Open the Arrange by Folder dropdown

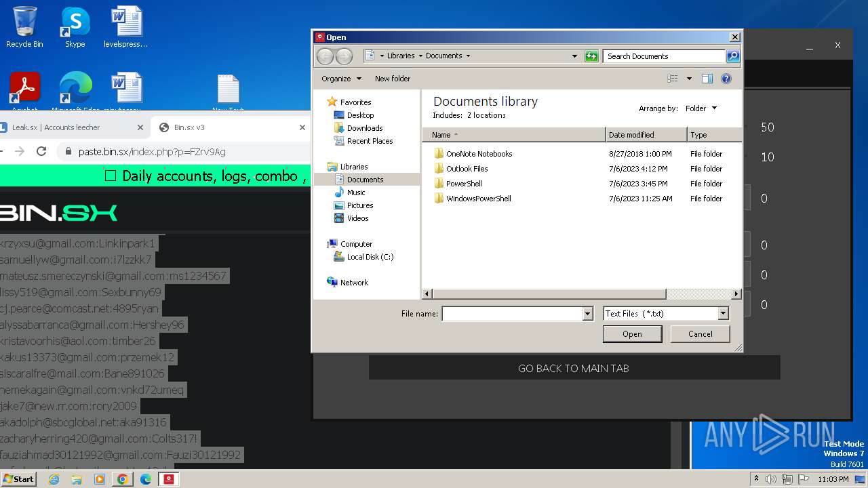pyautogui.click(x=701, y=108)
